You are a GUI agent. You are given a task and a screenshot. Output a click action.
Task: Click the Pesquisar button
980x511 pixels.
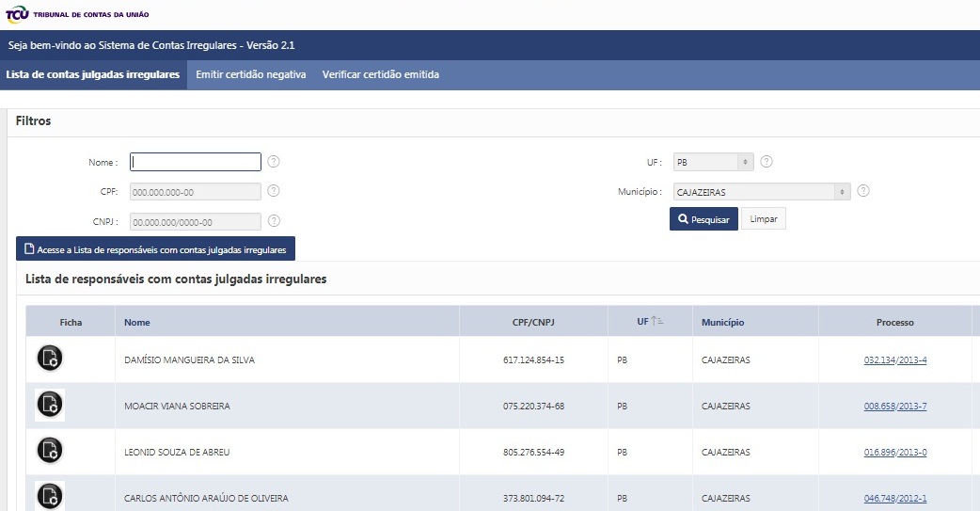703,219
